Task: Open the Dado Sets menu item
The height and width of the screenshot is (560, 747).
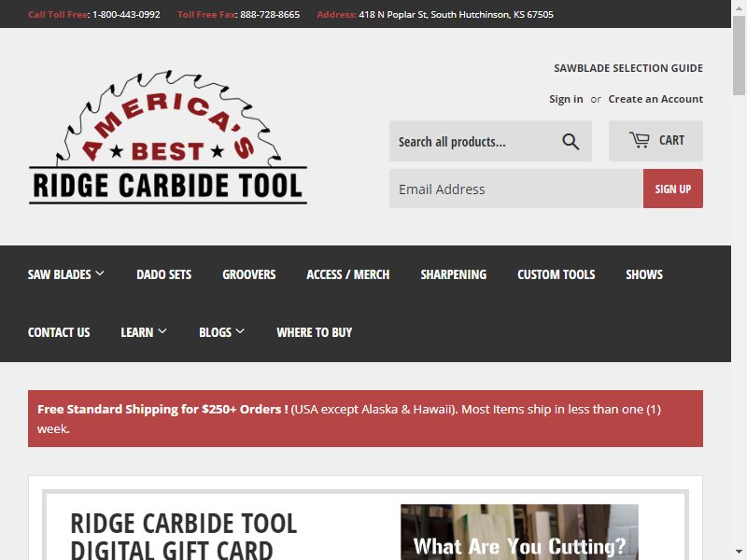Action: coord(164,274)
